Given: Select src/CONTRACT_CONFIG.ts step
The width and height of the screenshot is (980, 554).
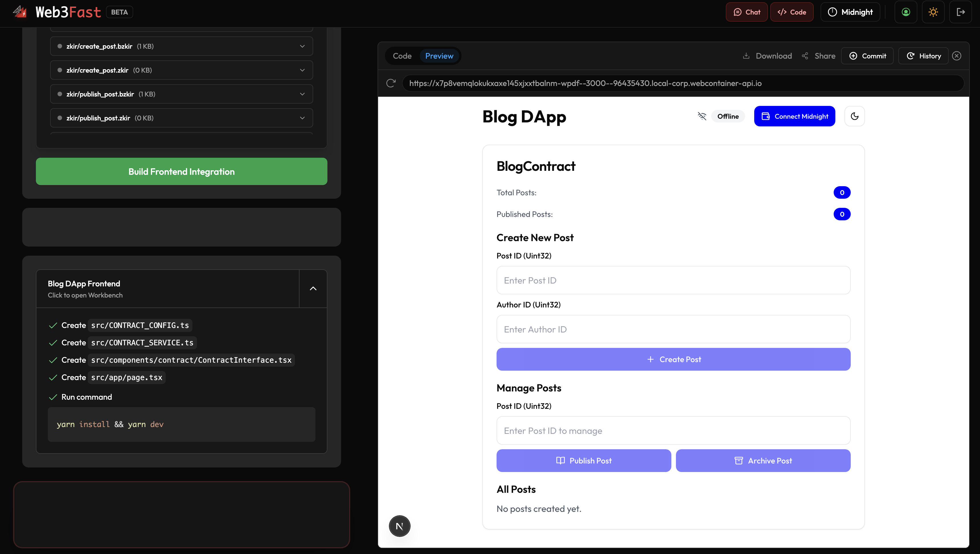Looking at the screenshot, I should coord(140,325).
